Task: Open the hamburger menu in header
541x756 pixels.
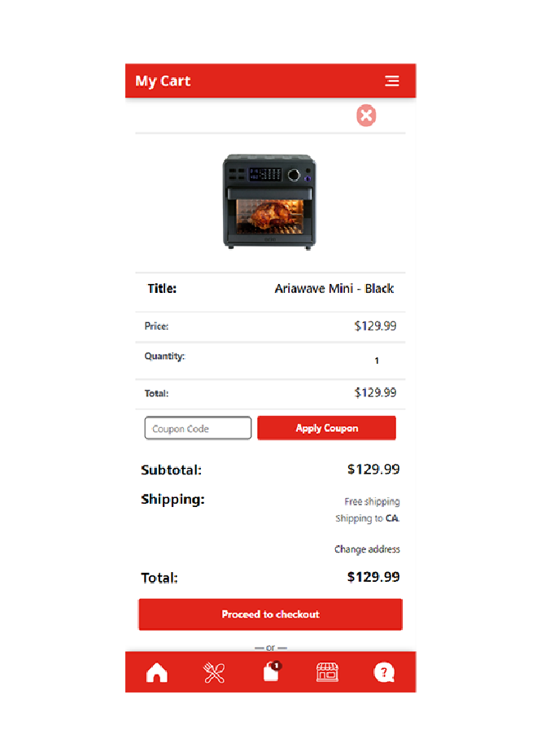Action: coord(391,81)
